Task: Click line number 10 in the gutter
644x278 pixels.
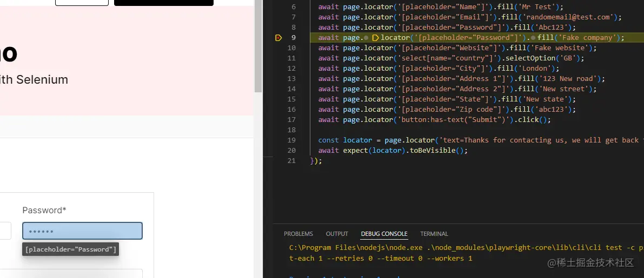Action: [291, 48]
